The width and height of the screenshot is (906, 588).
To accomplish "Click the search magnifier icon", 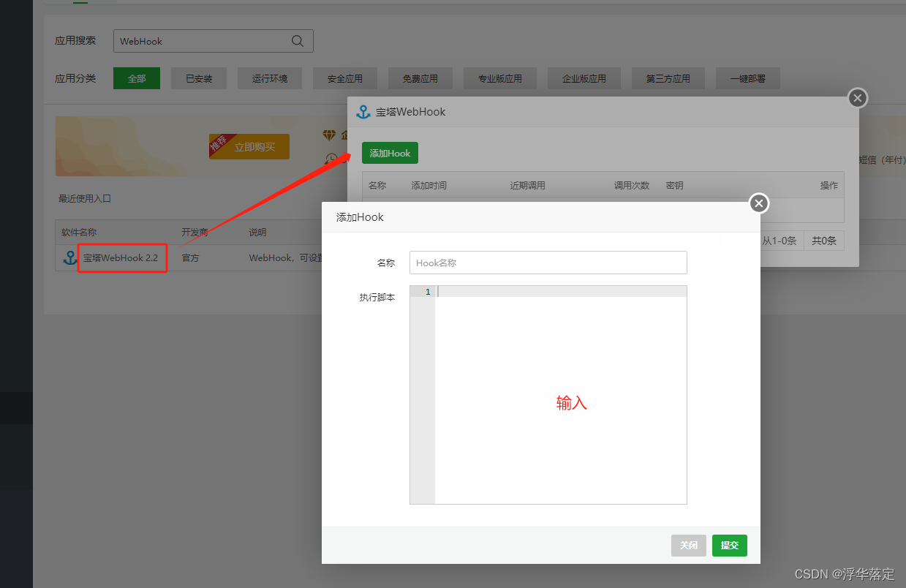I will point(298,41).
